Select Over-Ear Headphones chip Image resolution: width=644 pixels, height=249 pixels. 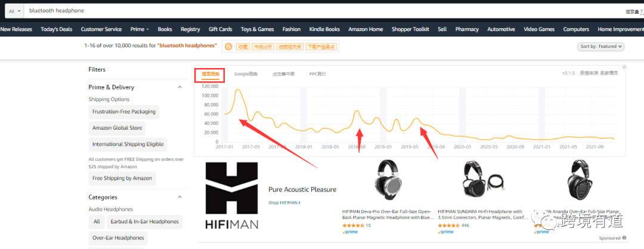[118, 238]
